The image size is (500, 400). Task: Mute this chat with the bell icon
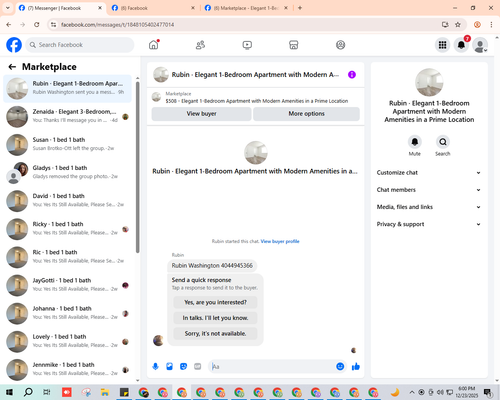coord(415,142)
